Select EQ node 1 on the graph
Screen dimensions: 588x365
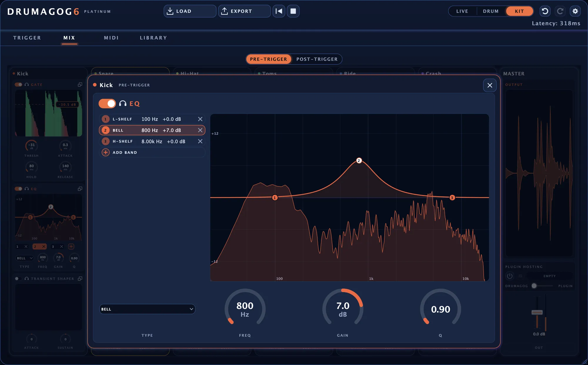coord(275,198)
